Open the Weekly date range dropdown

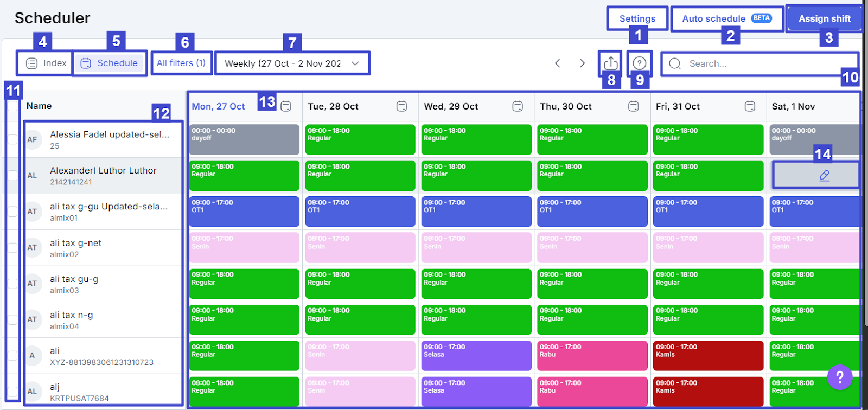pyautogui.click(x=292, y=63)
